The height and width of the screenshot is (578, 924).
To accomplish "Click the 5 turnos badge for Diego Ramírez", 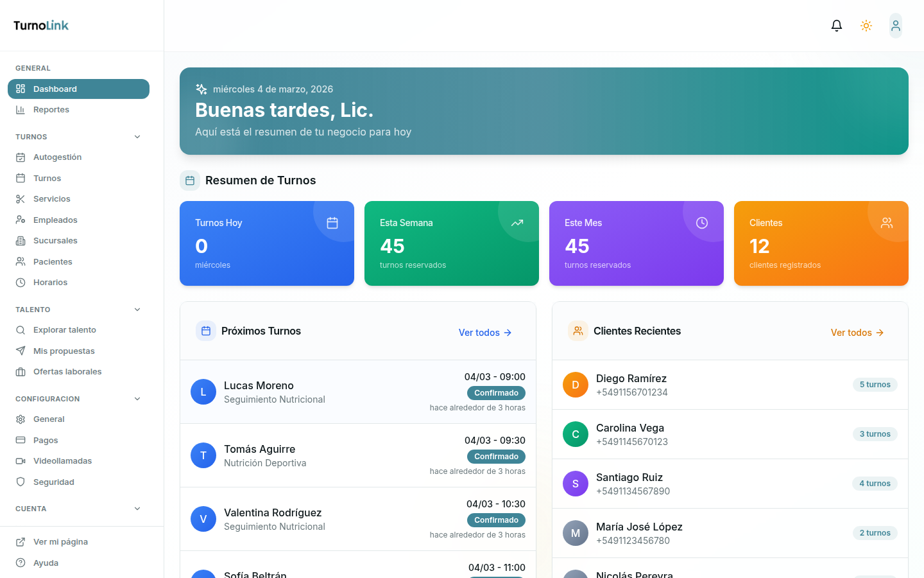I will pyautogui.click(x=875, y=384).
